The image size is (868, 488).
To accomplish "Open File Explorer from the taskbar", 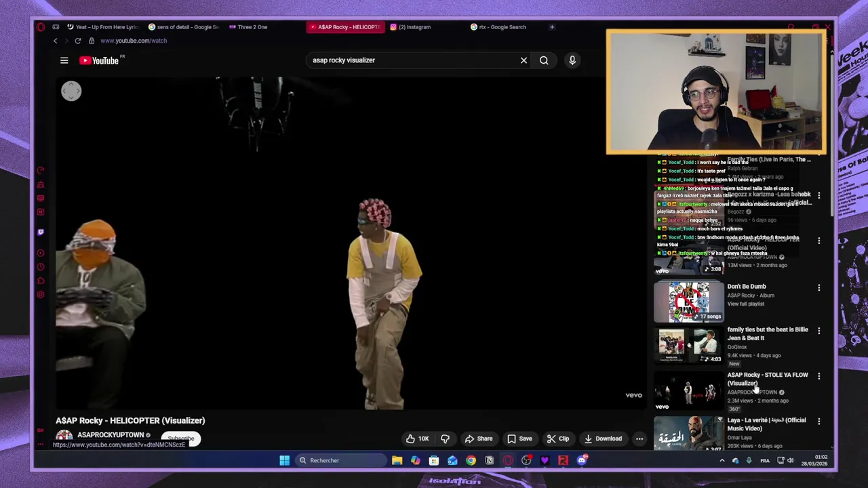I will click(x=397, y=460).
